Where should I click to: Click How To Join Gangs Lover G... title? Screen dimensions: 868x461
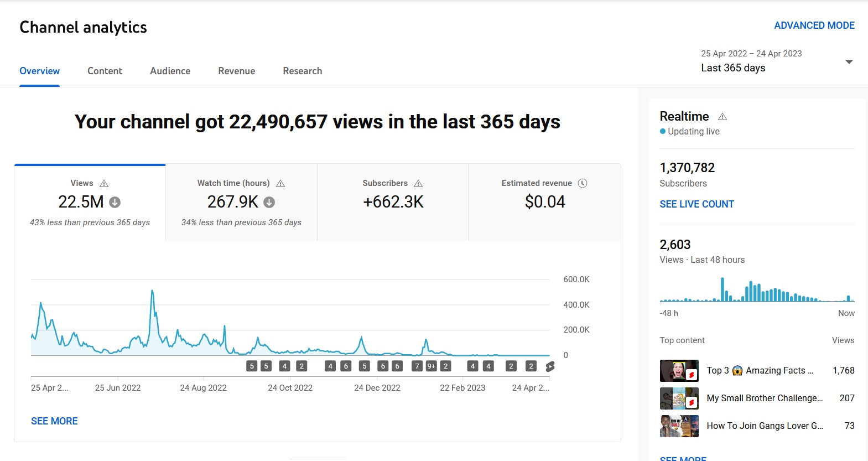765,426
